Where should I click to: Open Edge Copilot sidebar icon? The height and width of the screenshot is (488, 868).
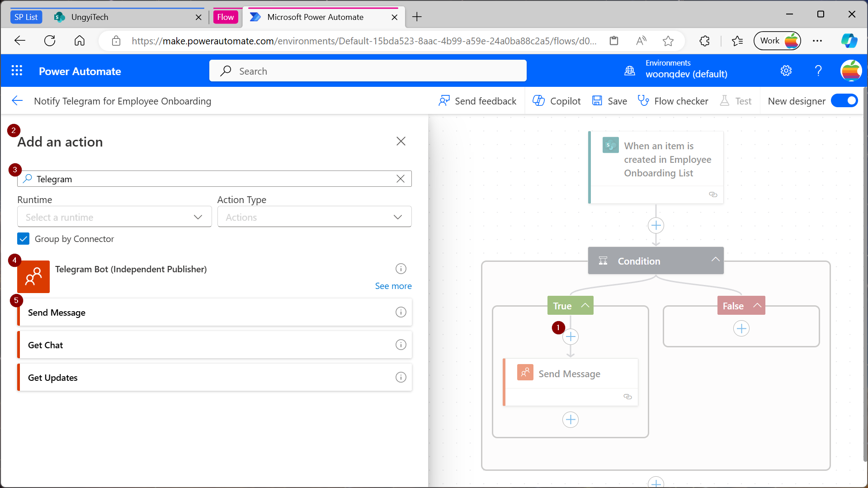point(849,41)
